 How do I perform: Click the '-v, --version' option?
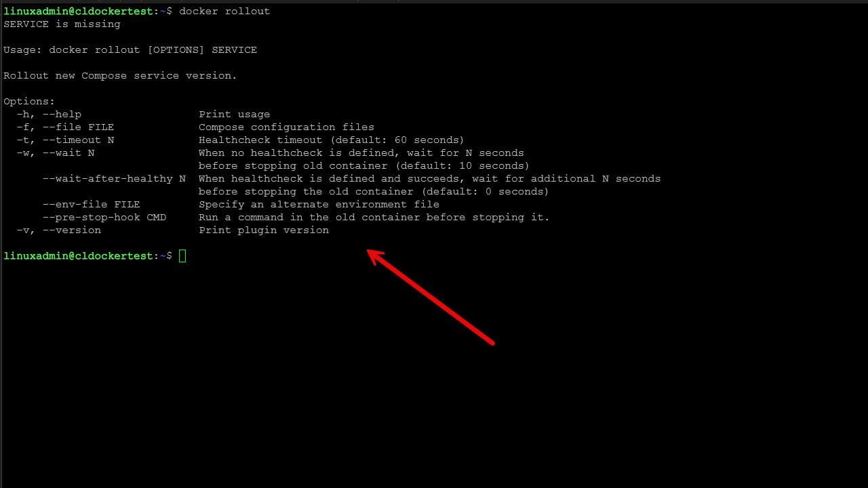[58, 230]
